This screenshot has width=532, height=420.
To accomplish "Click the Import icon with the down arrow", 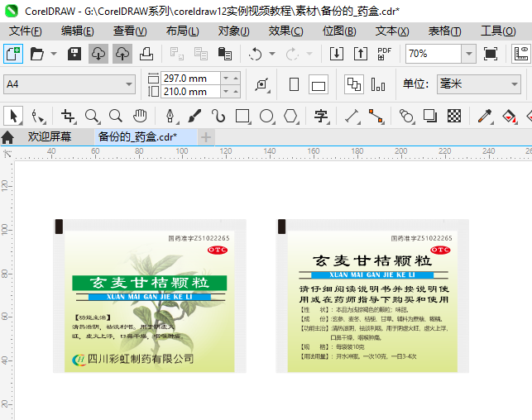I will 337,54.
